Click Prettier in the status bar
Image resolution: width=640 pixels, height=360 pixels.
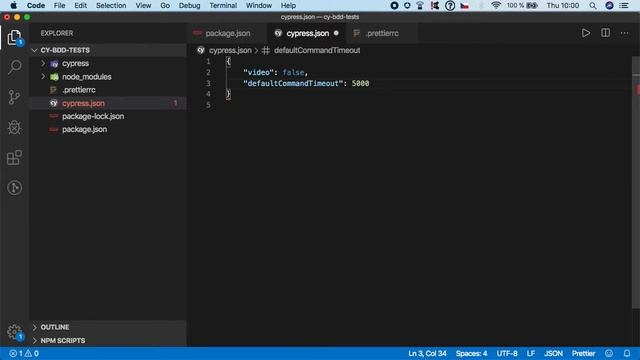[583, 353]
